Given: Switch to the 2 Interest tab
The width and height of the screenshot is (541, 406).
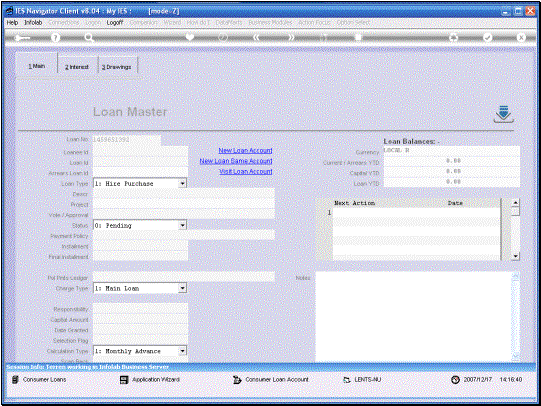Looking at the screenshot, I should point(77,67).
